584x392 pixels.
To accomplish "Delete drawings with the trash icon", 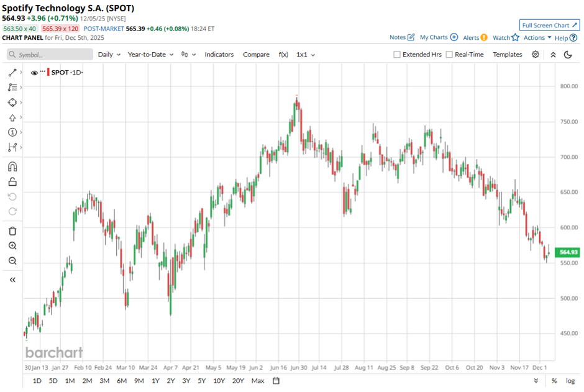I will point(12,230).
